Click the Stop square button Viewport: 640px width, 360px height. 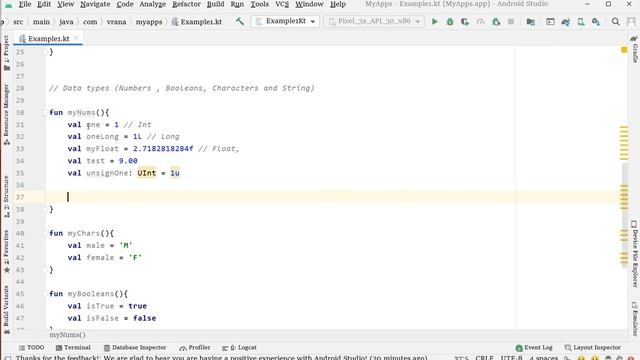click(x=511, y=21)
